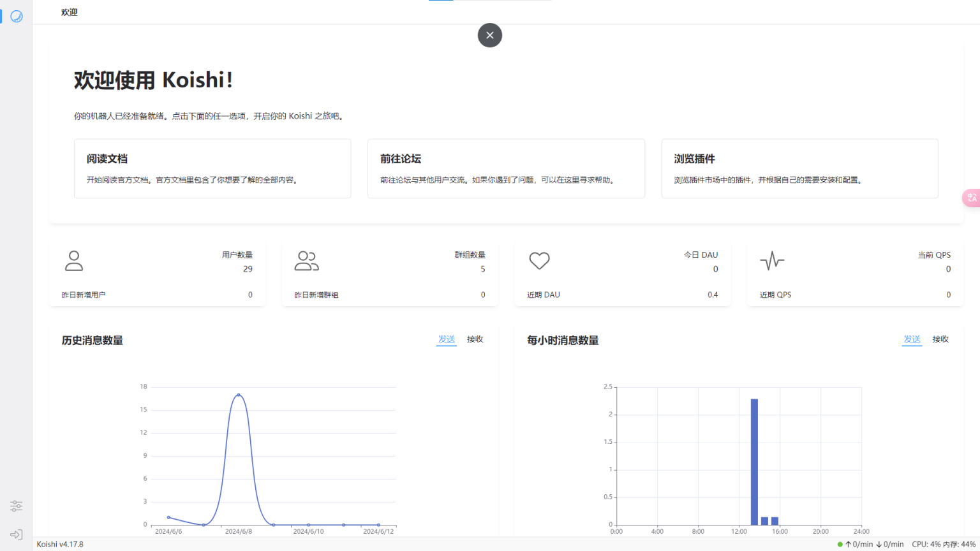980x551 pixels.
Task: Click the Koishi v4.17.8 version text
Action: (x=60, y=544)
